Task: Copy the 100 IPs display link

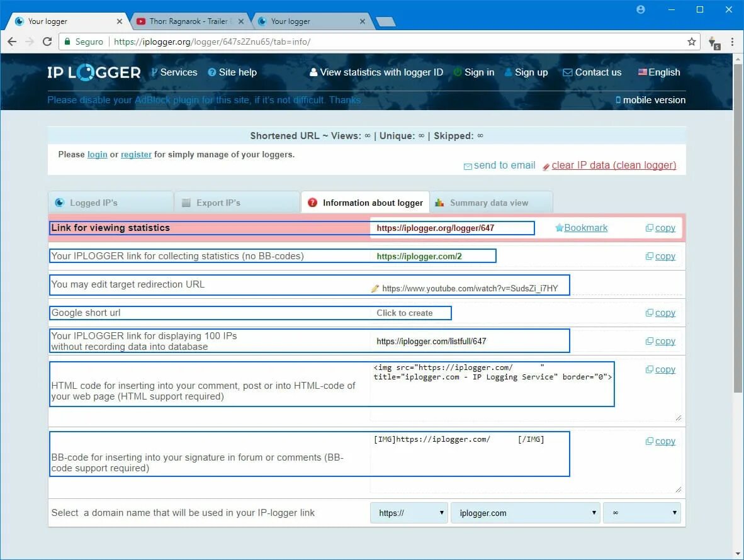Action: 660,342
